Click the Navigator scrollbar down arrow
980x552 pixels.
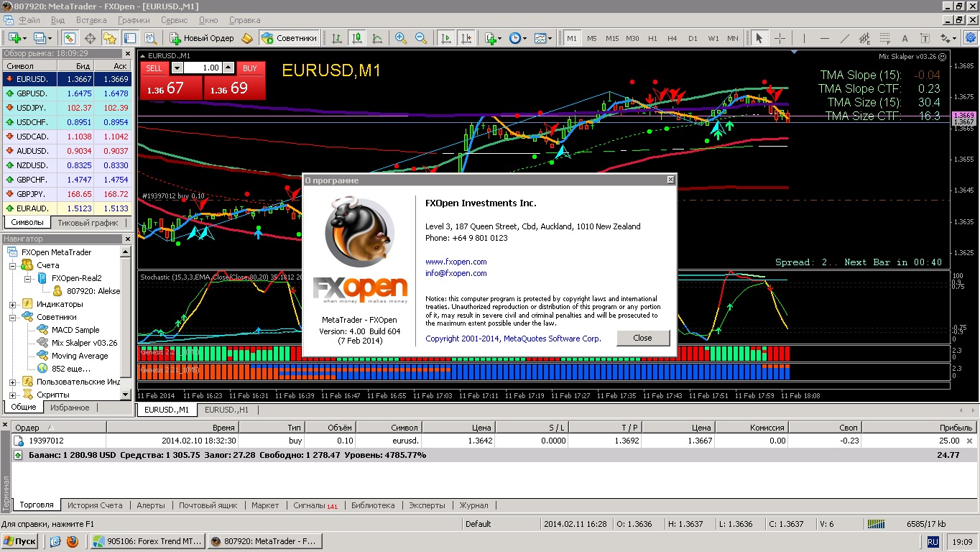(x=126, y=395)
